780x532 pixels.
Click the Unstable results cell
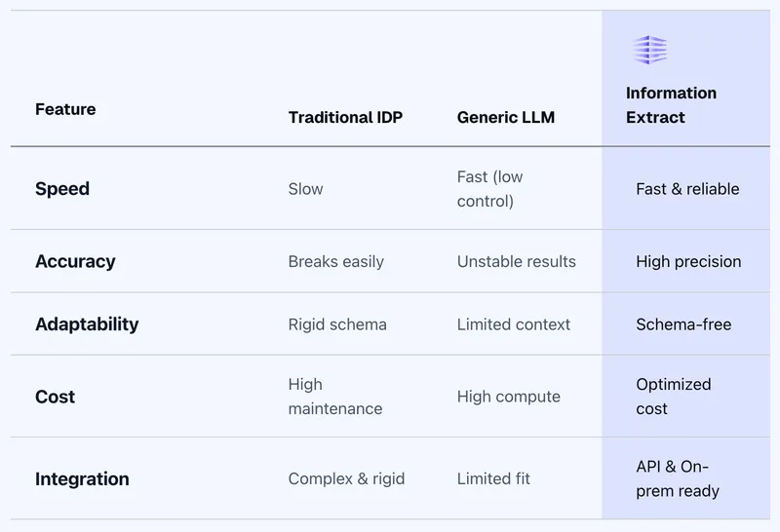pos(517,261)
